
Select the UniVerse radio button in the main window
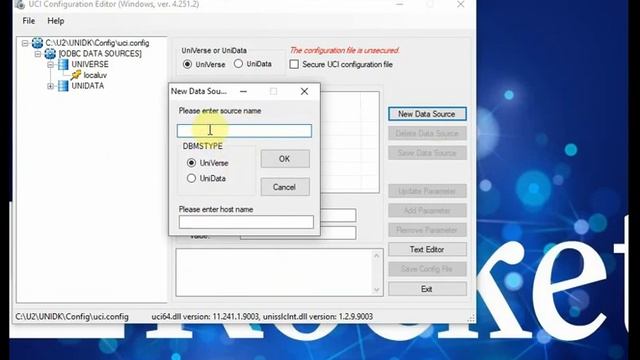click(187, 64)
